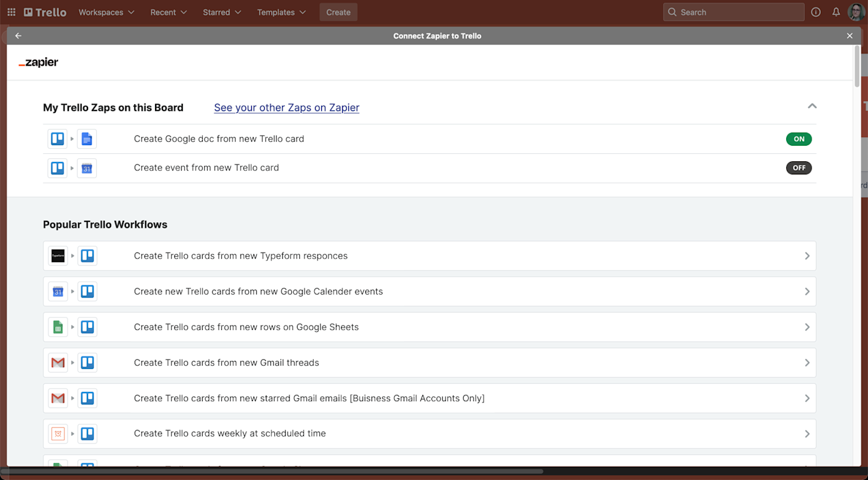This screenshot has height=480, width=868.
Task: Click the Google Docs icon in the first Zap row
Action: click(x=87, y=139)
